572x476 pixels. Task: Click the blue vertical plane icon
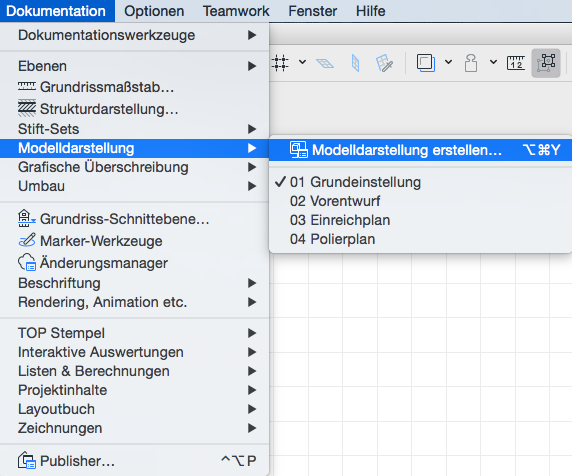point(355,63)
